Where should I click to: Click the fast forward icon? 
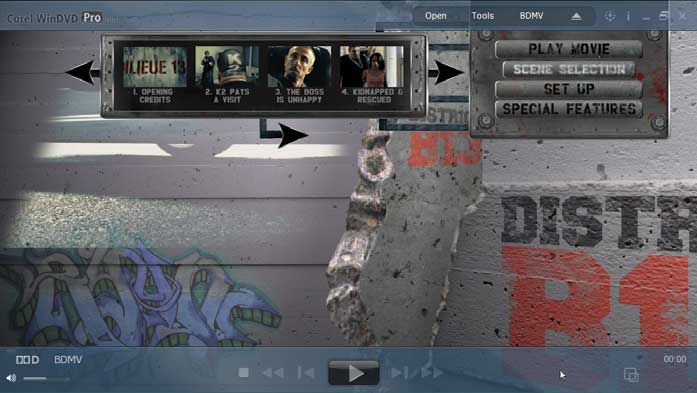432,373
